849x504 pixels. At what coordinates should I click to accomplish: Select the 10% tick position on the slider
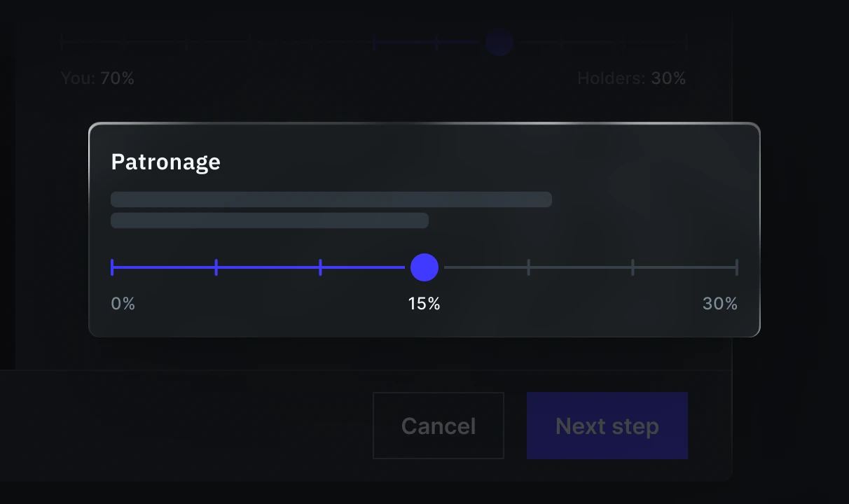[320, 267]
